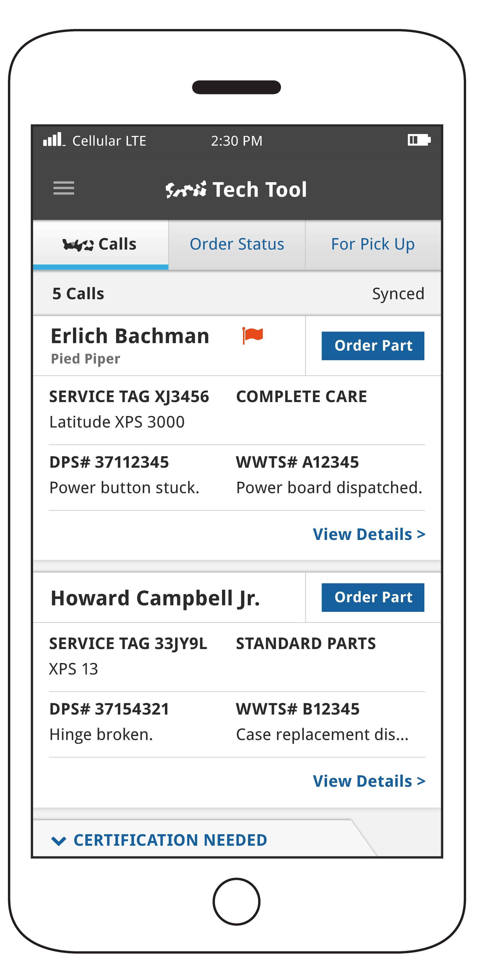Switch to the For Pick Up tab
The image size is (481, 980).
[x=373, y=245]
